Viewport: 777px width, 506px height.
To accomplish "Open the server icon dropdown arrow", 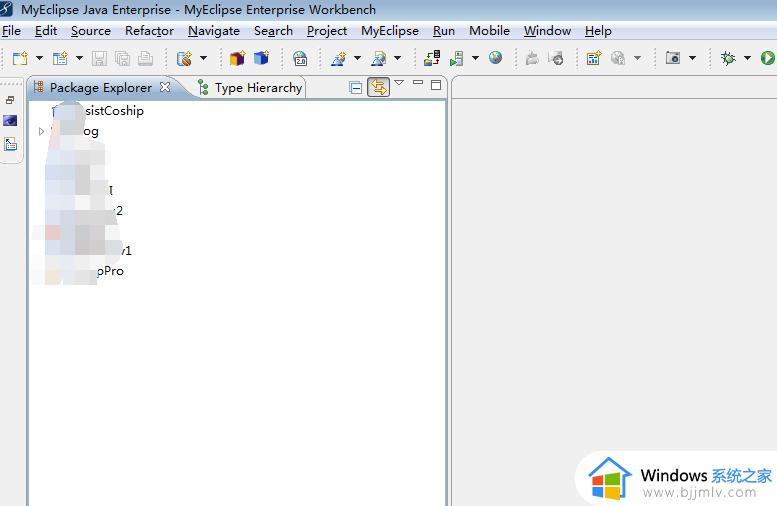I will coord(475,58).
